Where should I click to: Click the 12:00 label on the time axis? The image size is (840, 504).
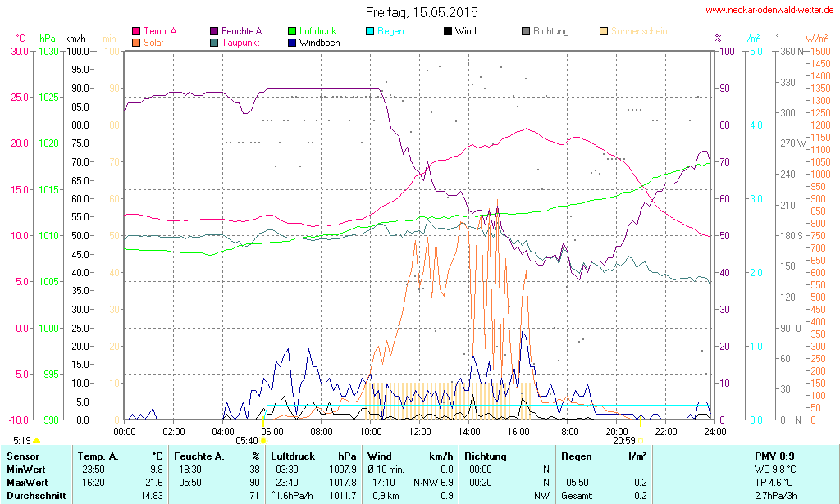[420, 431]
